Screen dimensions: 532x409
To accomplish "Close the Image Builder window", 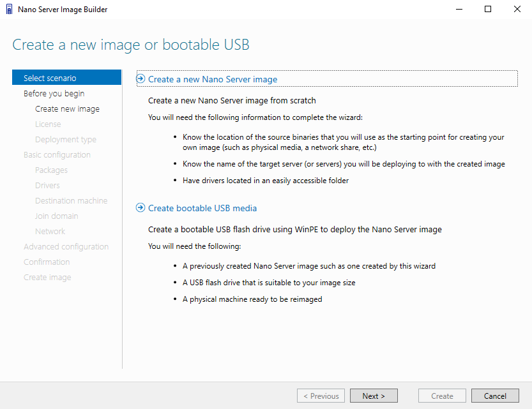I will 517,9.
